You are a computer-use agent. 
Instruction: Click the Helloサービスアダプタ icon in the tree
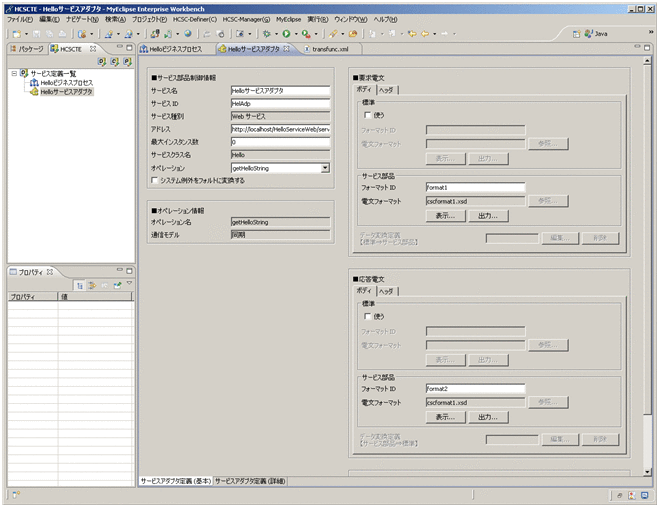(x=35, y=91)
